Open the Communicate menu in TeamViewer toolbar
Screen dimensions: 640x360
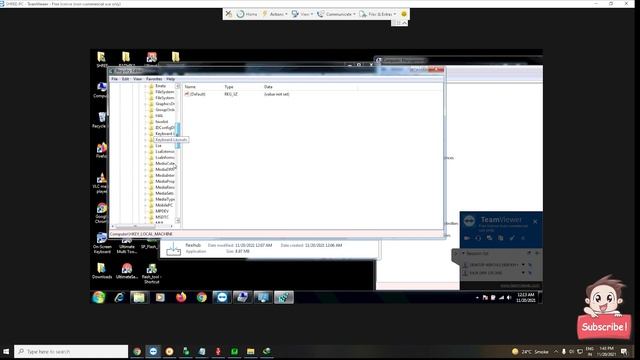point(336,14)
